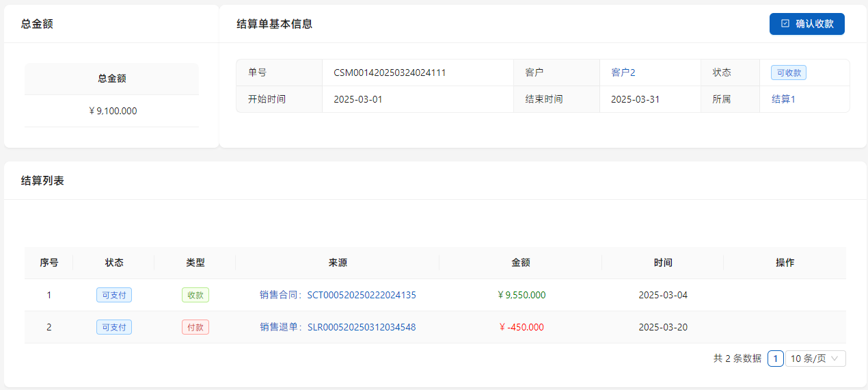Viewport: 868px width, 390px height.
Task: Click the ¥9,550.000 amount cell
Action: point(521,295)
